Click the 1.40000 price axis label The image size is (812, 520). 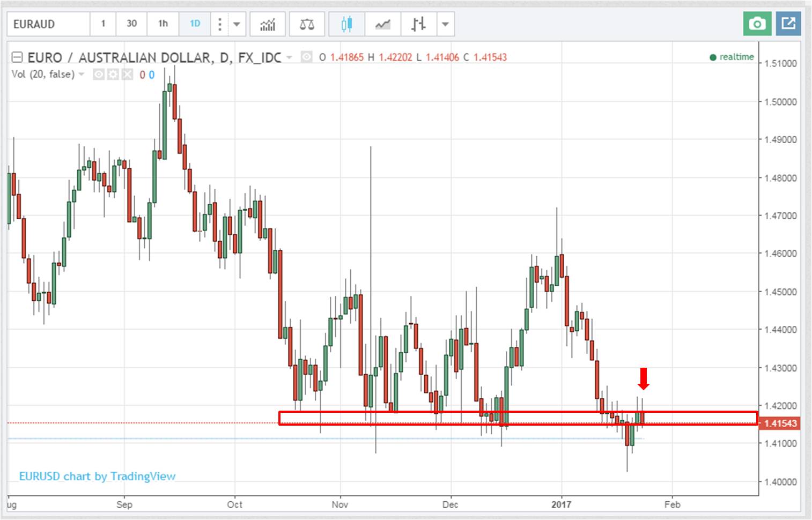[780, 482]
